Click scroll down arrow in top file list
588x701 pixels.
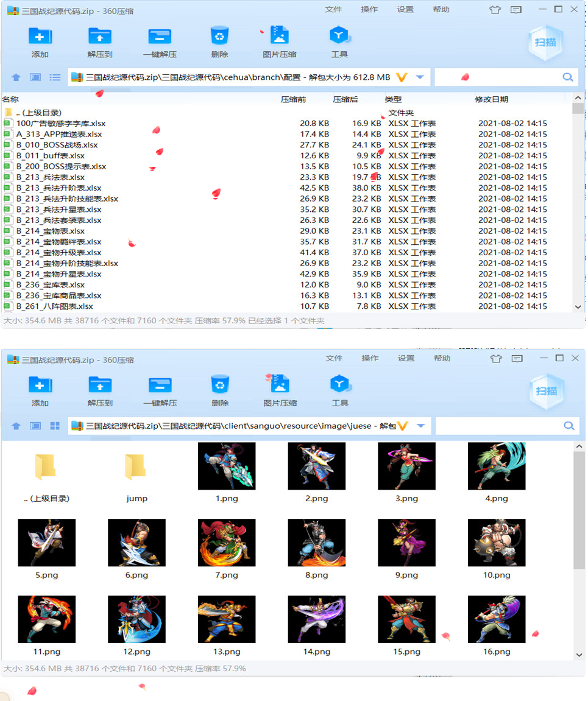point(578,307)
